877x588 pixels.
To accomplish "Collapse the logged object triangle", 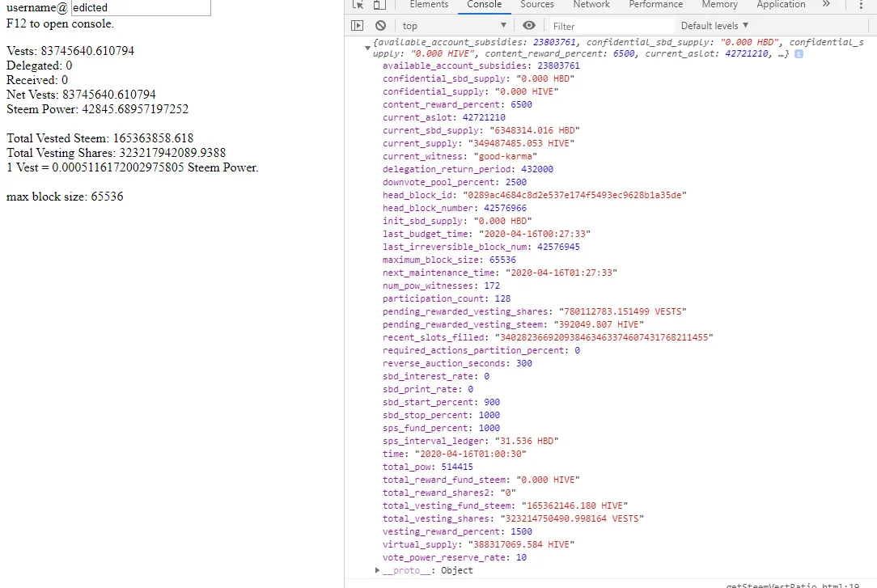I will (x=367, y=48).
